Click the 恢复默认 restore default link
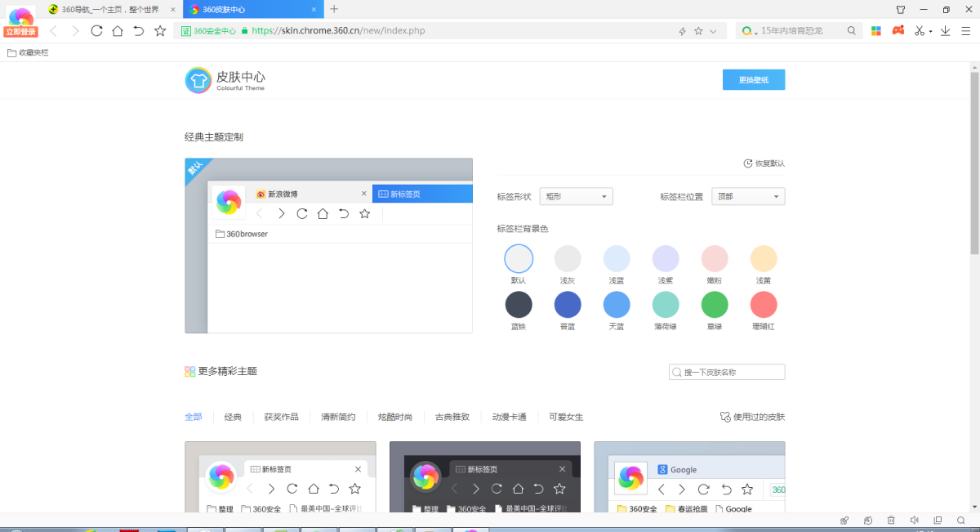The width and height of the screenshot is (980, 532). [x=764, y=163]
